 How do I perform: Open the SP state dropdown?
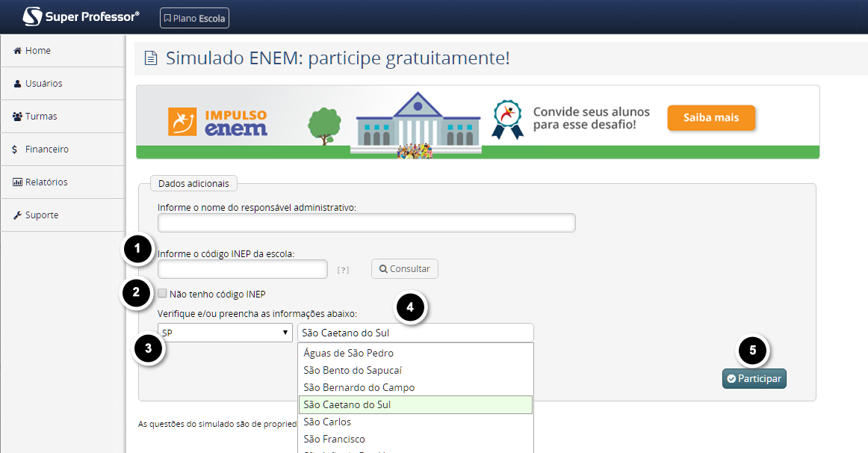coord(224,332)
